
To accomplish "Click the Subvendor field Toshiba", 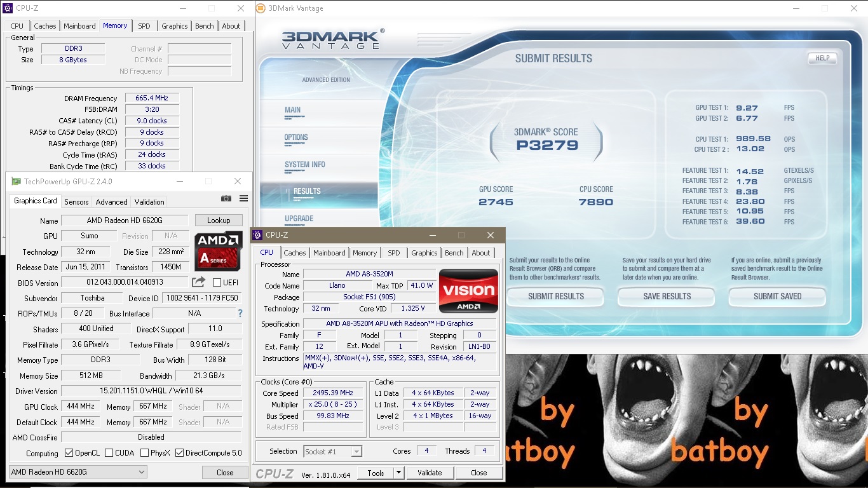I will (x=92, y=298).
